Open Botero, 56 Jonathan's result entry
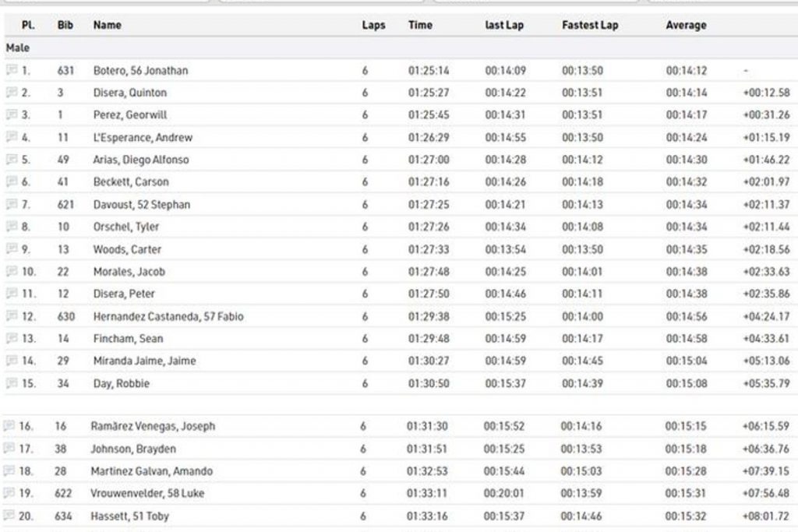 [x=140, y=70]
